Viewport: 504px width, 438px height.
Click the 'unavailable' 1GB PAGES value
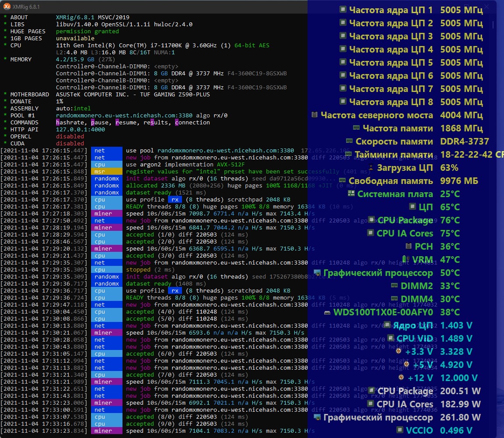(x=75, y=38)
